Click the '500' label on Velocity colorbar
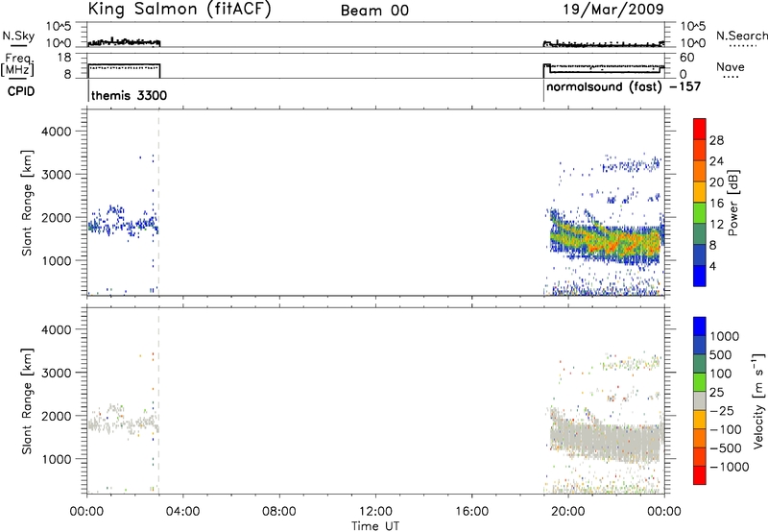Image resolution: width=768 pixels, height=532 pixels. [x=720, y=354]
